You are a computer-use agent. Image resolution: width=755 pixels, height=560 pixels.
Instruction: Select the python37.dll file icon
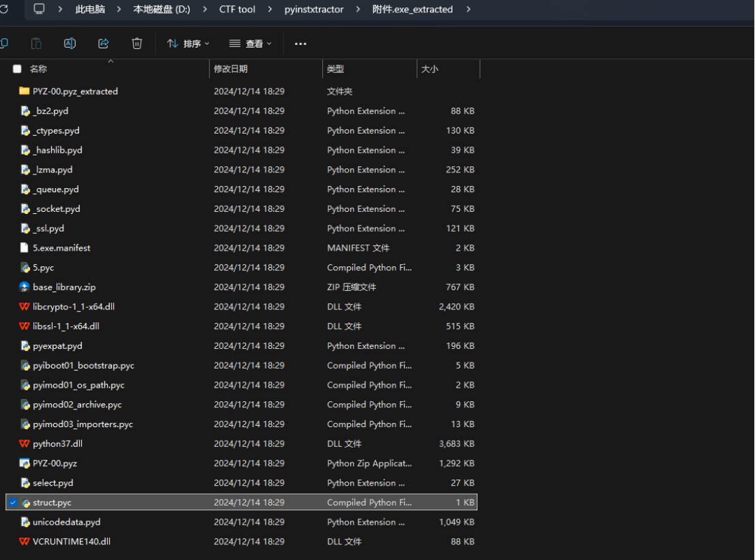[24, 444]
